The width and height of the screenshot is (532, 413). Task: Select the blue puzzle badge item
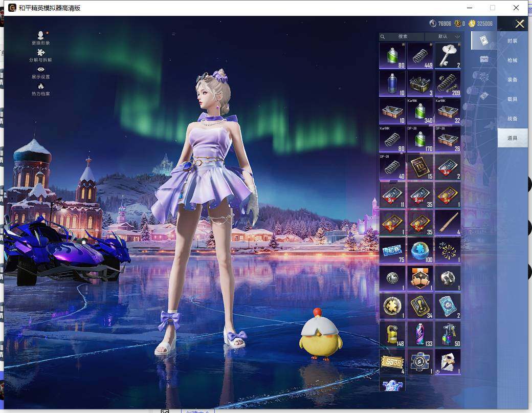[x=420, y=362]
